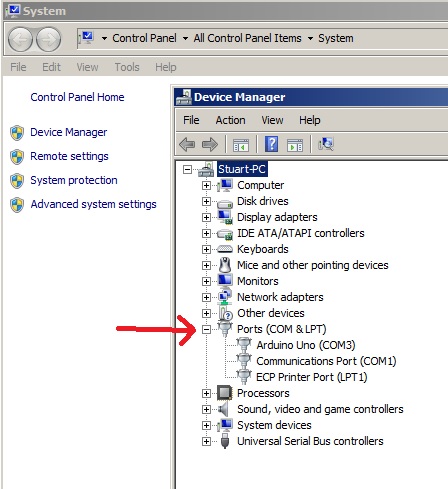The height and width of the screenshot is (489, 448).
Task: Click the Show/Hide action pane toolbar icon
Action: (x=295, y=145)
